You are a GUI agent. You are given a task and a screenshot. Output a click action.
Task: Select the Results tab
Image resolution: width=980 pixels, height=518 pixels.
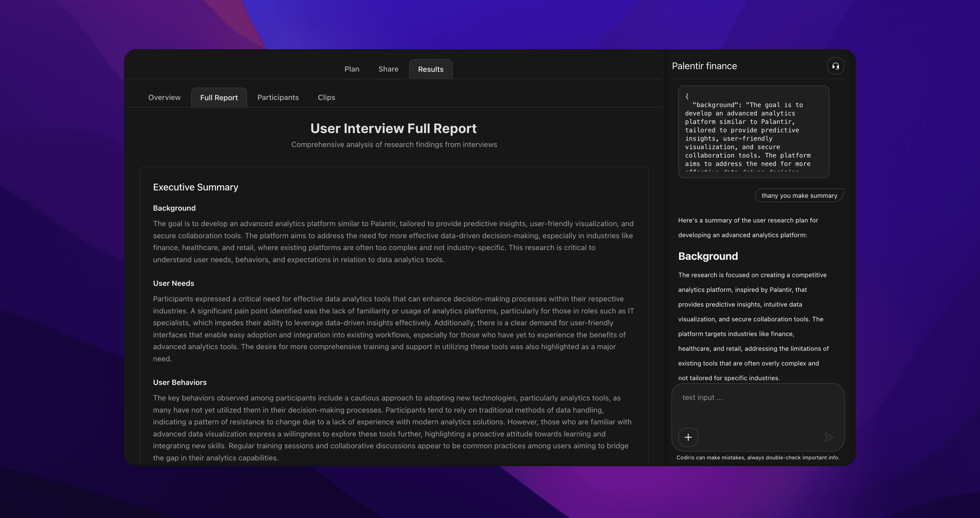point(431,69)
